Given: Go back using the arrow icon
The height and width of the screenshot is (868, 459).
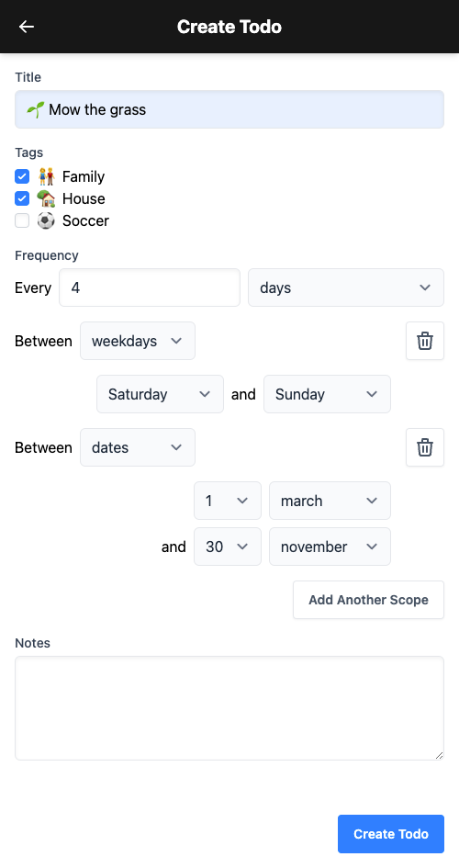Looking at the screenshot, I should click(27, 27).
